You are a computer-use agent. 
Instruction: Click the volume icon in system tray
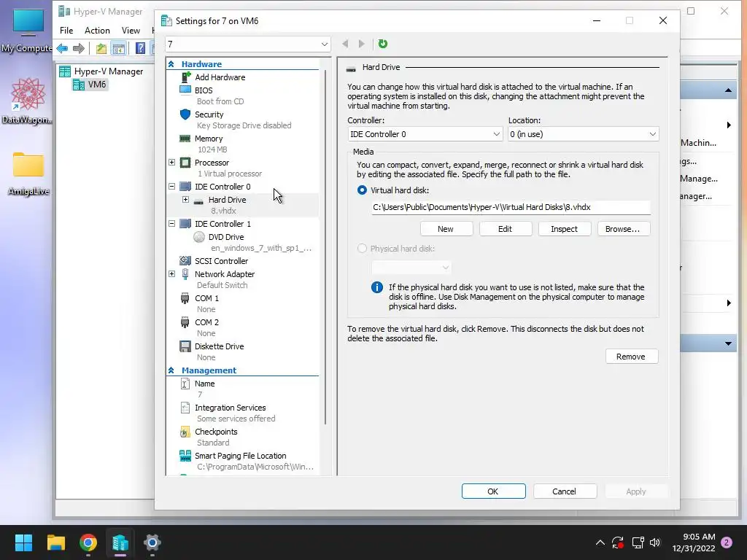(x=655, y=542)
